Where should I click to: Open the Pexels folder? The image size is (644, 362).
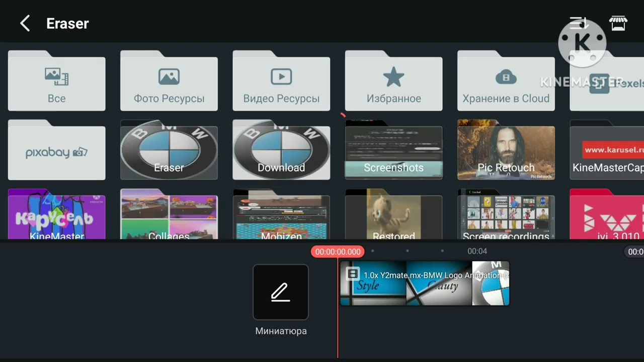pyautogui.click(x=607, y=80)
